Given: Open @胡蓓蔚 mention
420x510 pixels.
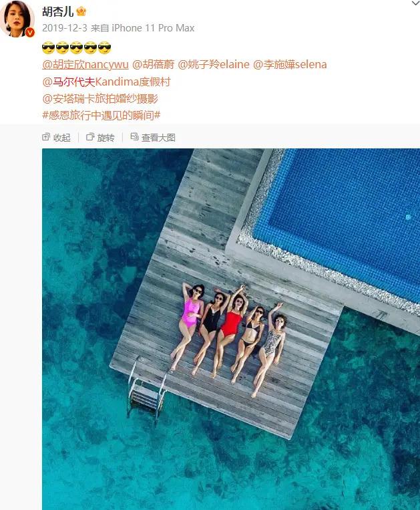Looking at the screenshot, I should click(153, 64).
